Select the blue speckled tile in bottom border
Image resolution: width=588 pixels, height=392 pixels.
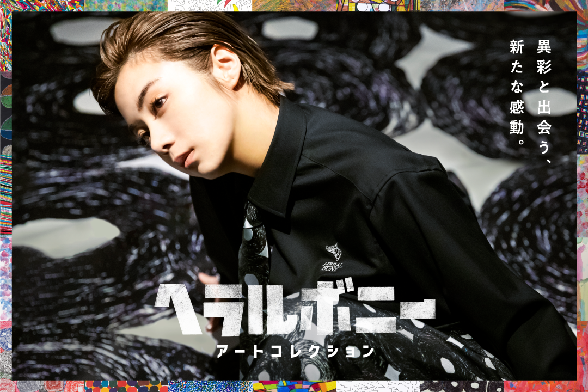210,386
